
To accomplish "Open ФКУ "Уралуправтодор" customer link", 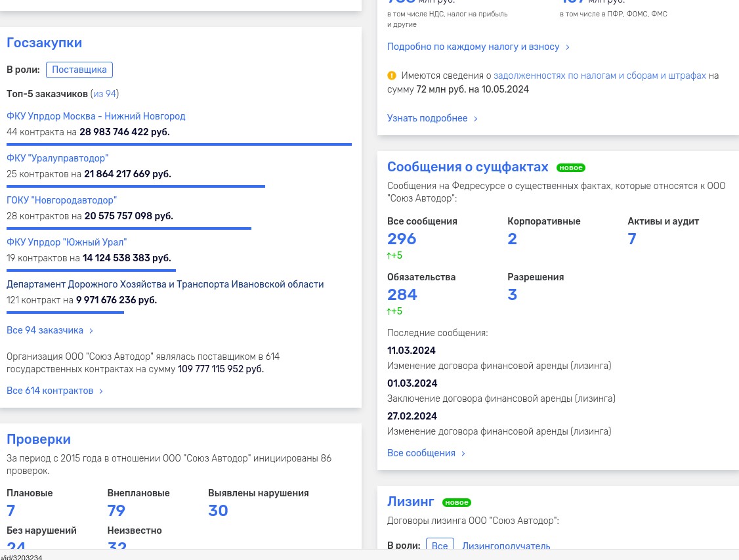I will coord(58,158).
